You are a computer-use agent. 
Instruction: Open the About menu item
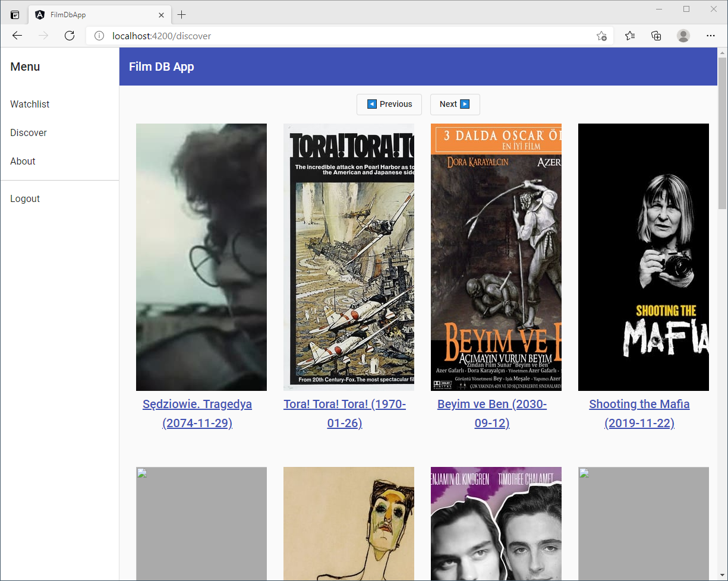[x=23, y=161]
